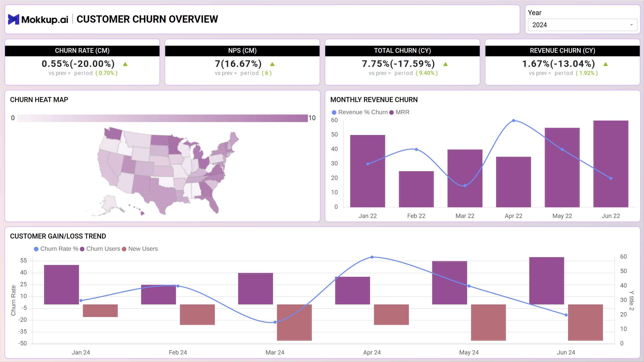
Task: Click green up arrow on NPS card
Action: [272, 64]
